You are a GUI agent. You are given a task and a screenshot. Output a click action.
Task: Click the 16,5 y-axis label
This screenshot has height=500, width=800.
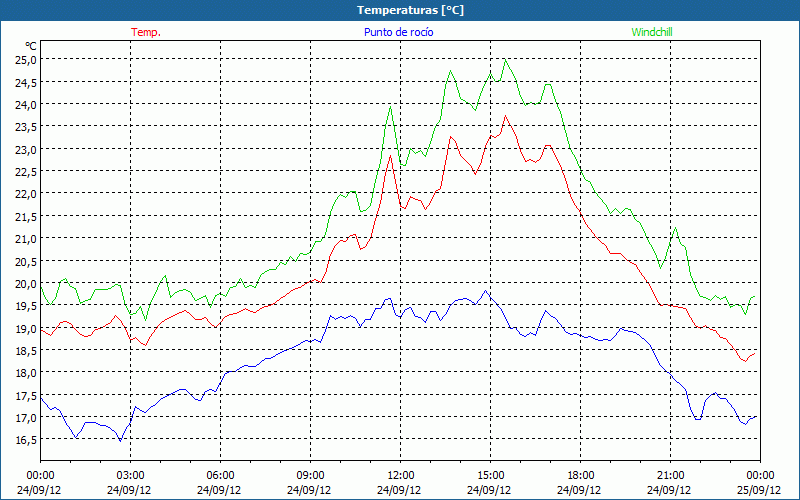[26, 440]
